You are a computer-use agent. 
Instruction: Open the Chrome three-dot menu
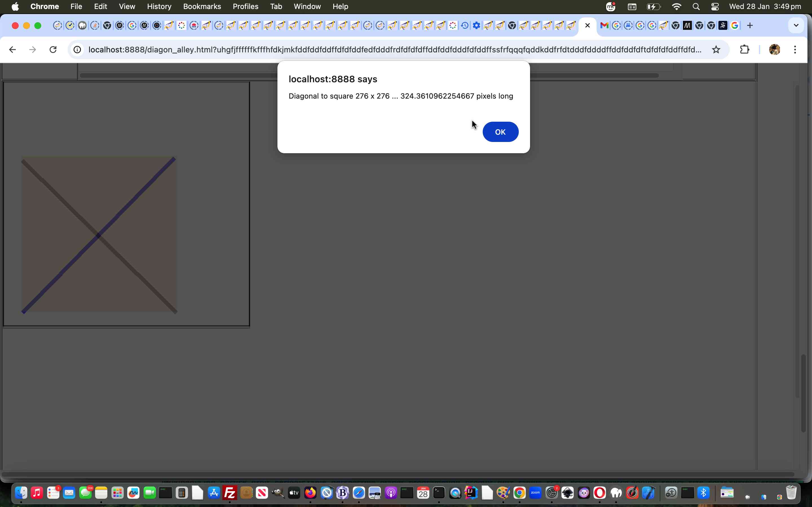click(x=795, y=49)
